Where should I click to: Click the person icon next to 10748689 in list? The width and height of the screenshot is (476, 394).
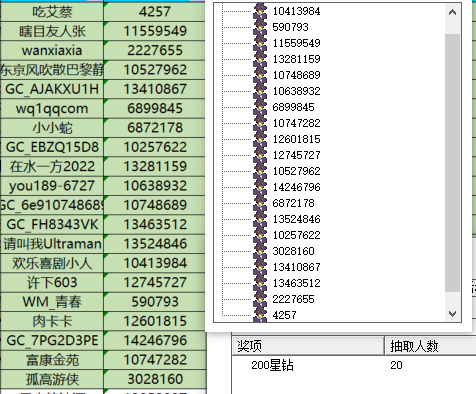coord(260,75)
